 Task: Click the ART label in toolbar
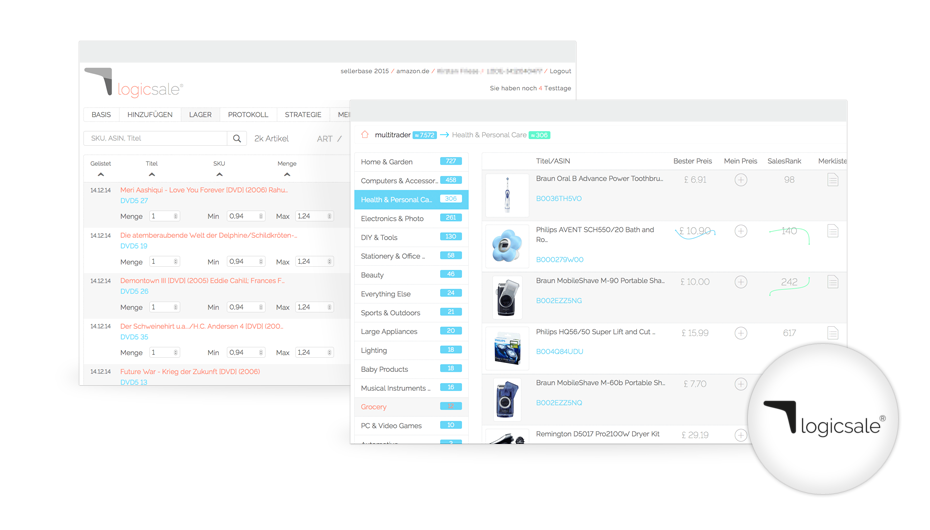tap(324, 139)
